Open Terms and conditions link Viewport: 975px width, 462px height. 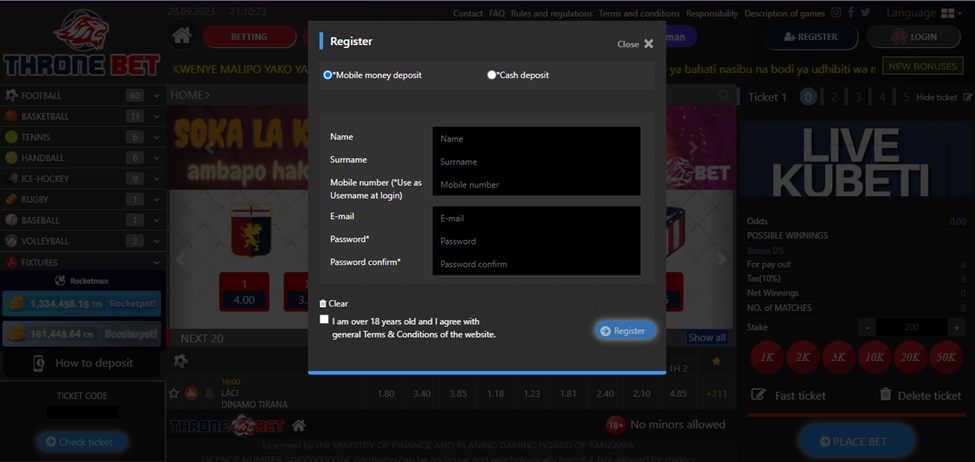click(x=639, y=13)
